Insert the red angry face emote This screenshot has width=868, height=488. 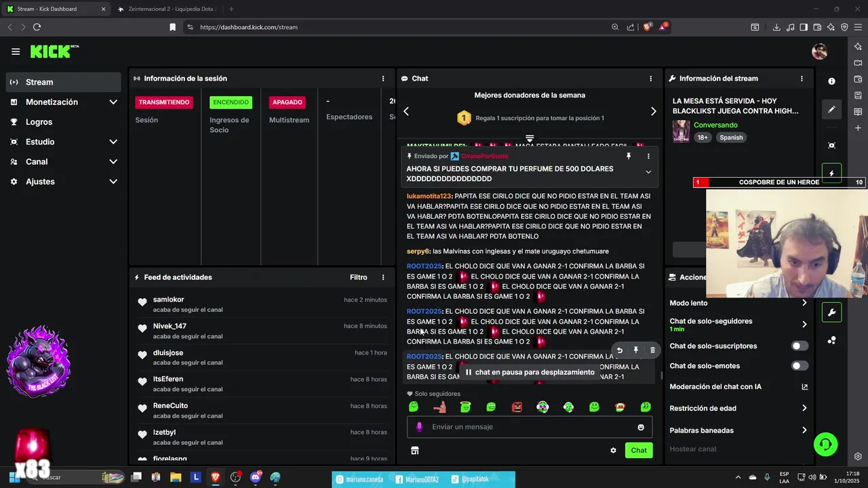[x=517, y=407]
